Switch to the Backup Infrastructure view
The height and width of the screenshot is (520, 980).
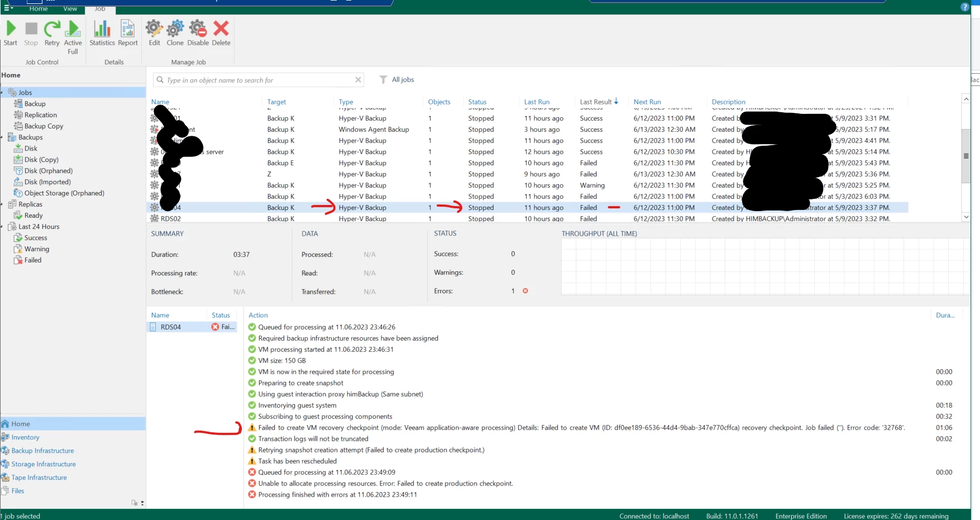click(x=42, y=450)
